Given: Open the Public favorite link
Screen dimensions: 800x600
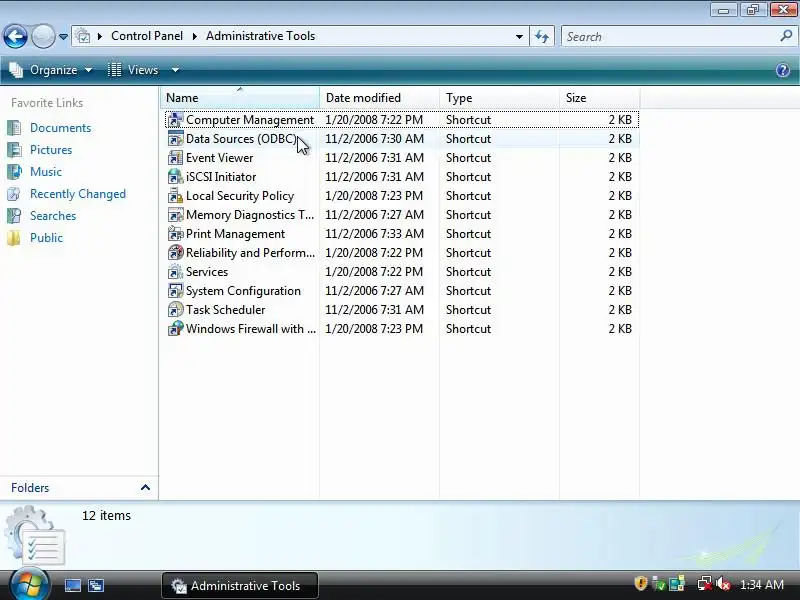Looking at the screenshot, I should click(46, 237).
